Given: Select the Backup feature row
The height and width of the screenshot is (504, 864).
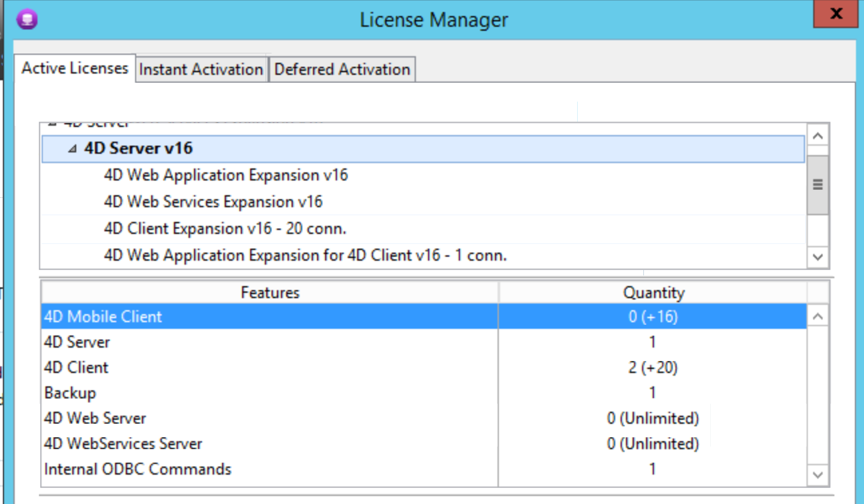Looking at the screenshot, I should [x=424, y=392].
